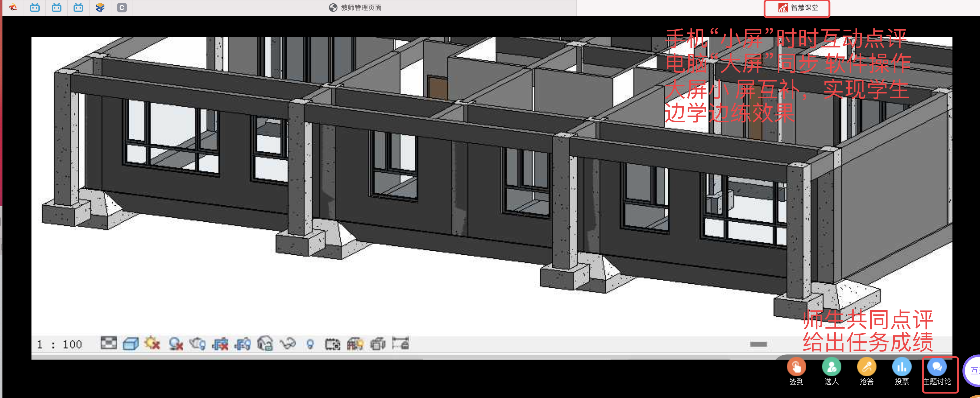Toggle Reveal Hidden Elements lightbulb
This screenshot has height=398, width=980.
[x=310, y=344]
